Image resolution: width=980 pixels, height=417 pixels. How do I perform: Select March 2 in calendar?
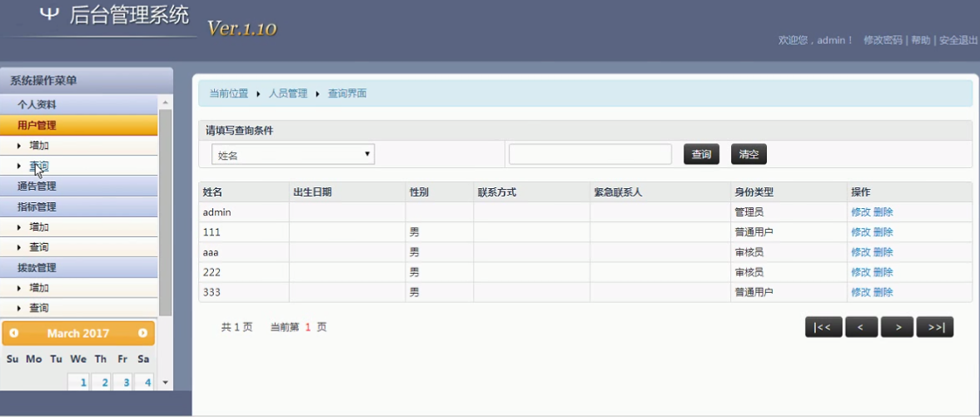click(x=101, y=381)
